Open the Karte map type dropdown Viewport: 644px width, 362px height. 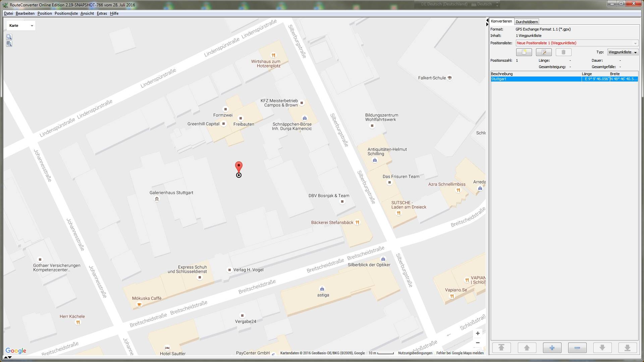[x=21, y=25]
